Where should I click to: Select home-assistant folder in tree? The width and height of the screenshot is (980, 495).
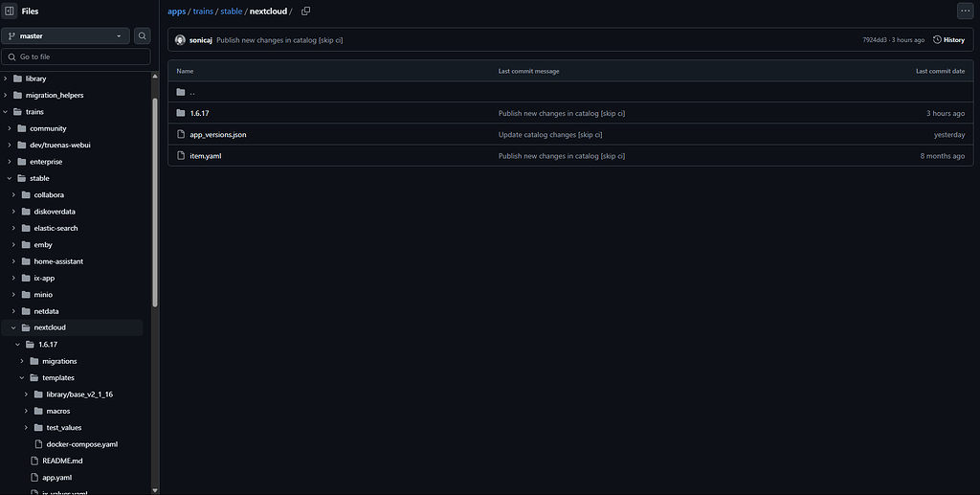[58, 261]
